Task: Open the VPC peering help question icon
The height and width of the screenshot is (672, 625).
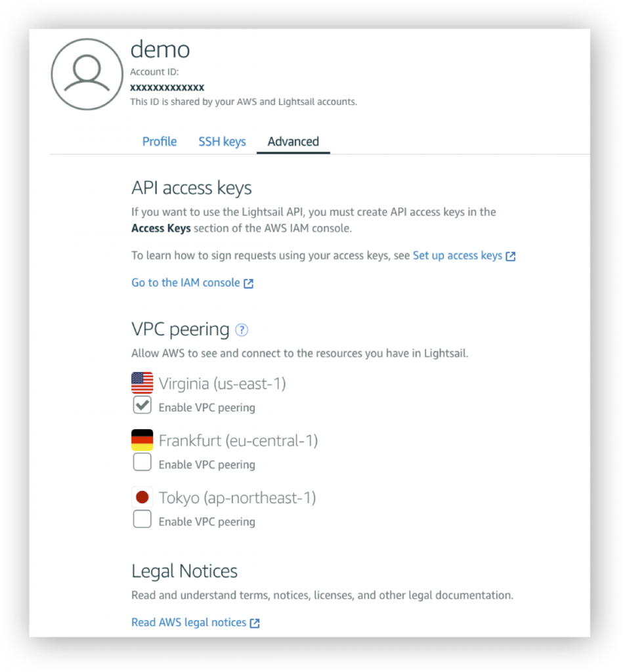Action: [x=242, y=329]
